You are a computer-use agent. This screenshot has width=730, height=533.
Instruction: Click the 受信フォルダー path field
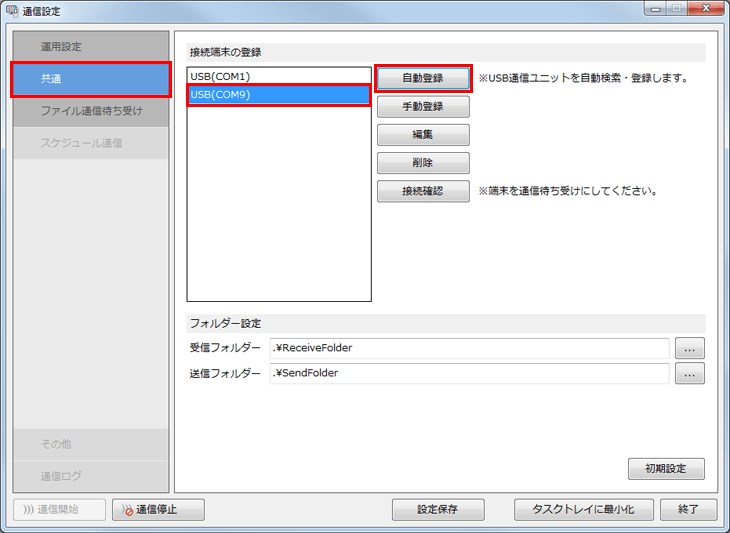click(468, 348)
